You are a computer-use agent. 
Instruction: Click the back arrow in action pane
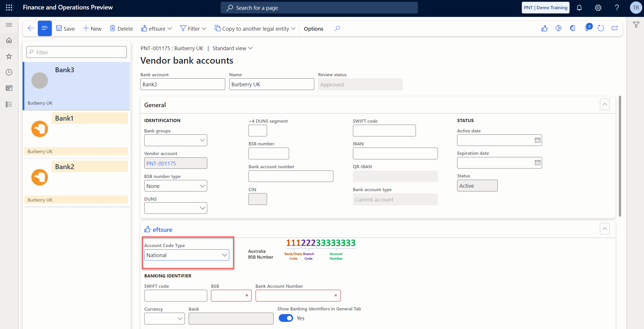(x=31, y=28)
